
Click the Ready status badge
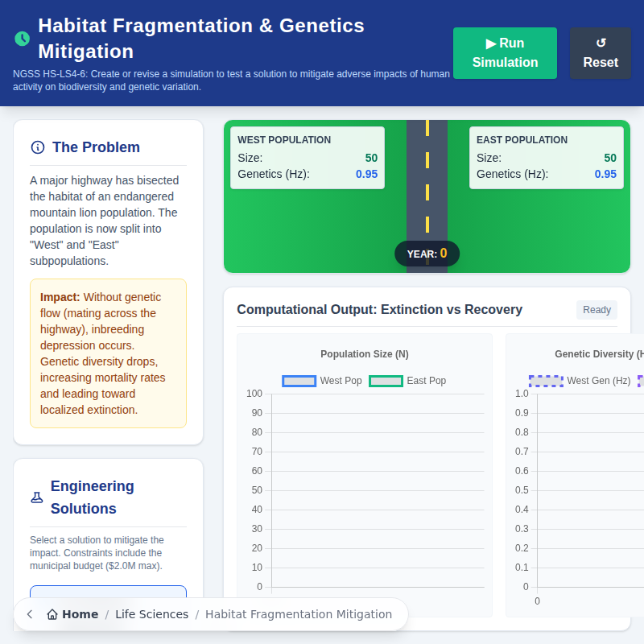coord(597,309)
